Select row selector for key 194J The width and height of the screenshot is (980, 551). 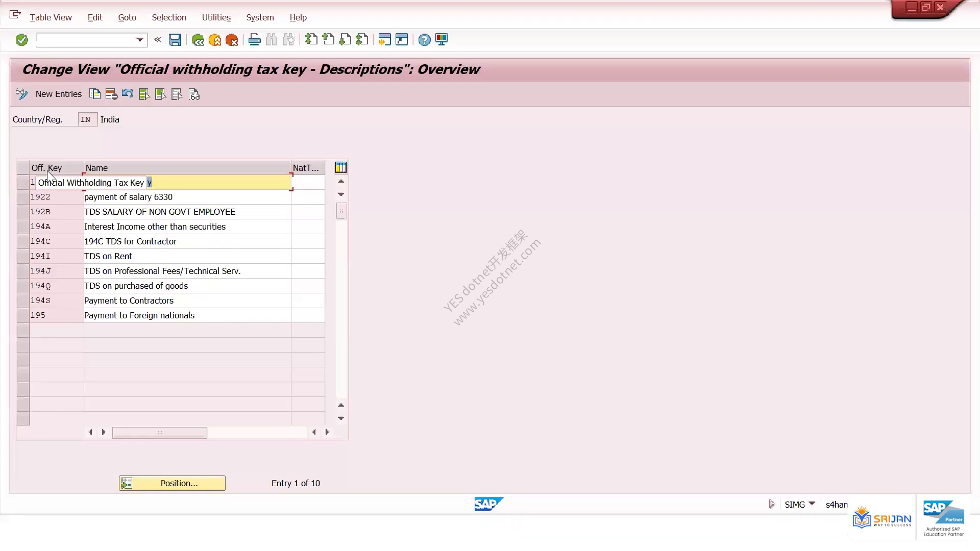point(23,271)
